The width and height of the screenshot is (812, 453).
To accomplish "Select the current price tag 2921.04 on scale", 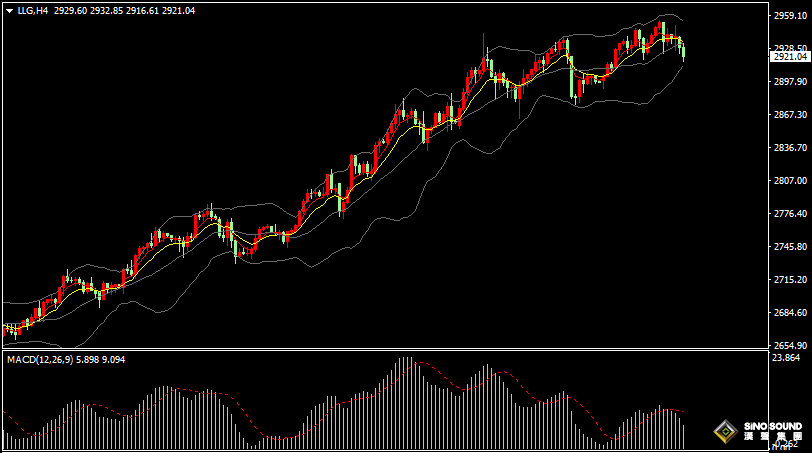I will click(x=790, y=57).
